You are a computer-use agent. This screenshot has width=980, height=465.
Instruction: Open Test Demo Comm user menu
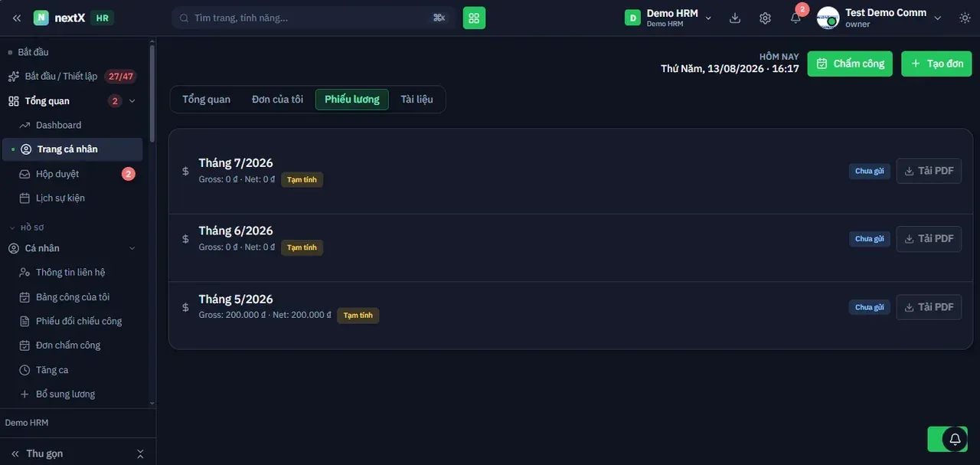coord(879,18)
